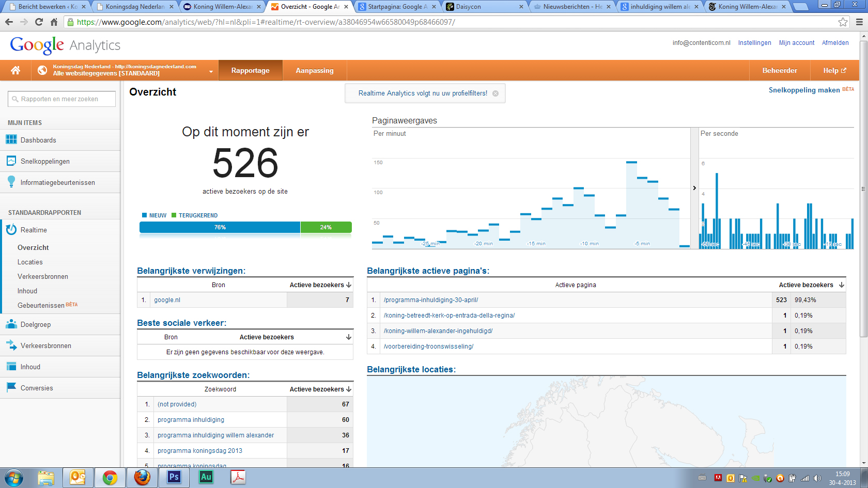Bookmark page with the star icon
Image resolution: width=868 pixels, height=488 pixels.
[x=843, y=22]
